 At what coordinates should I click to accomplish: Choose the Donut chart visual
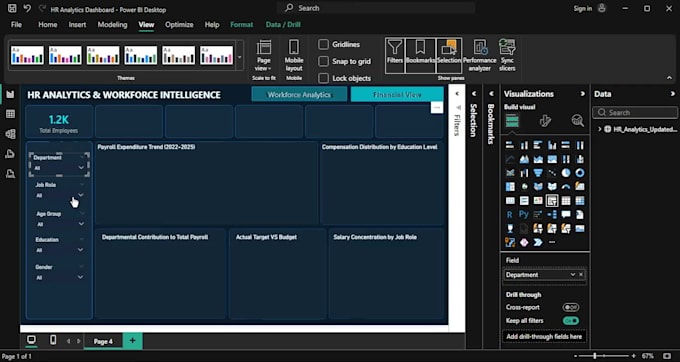tap(579, 173)
